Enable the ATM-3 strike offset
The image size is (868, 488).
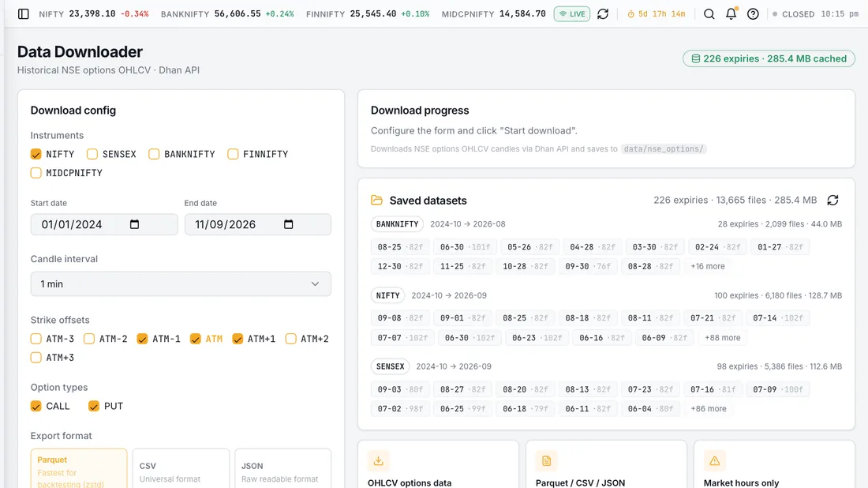36,339
